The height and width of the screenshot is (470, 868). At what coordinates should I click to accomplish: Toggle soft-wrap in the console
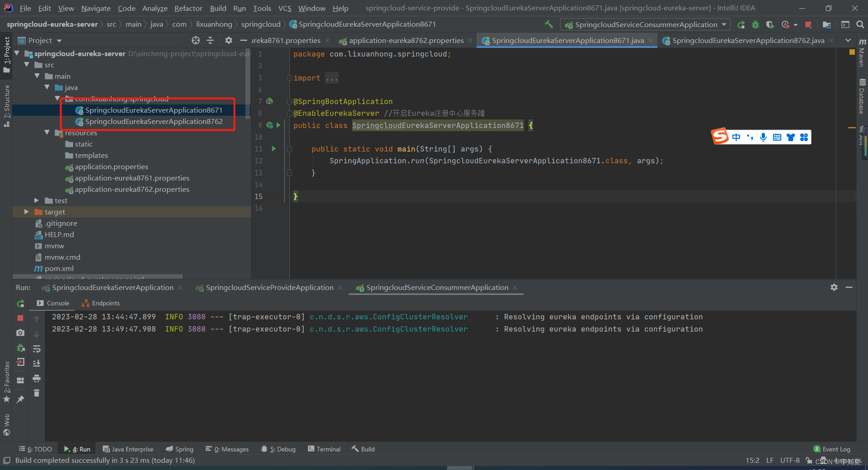click(37, 349)
